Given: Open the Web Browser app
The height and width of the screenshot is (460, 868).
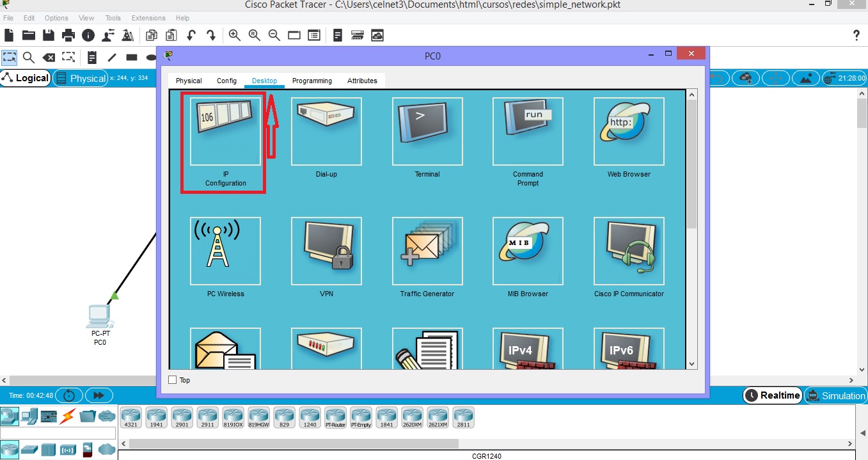Looking at the screenshot, I should pyautogui.click(x=629, y=131).
